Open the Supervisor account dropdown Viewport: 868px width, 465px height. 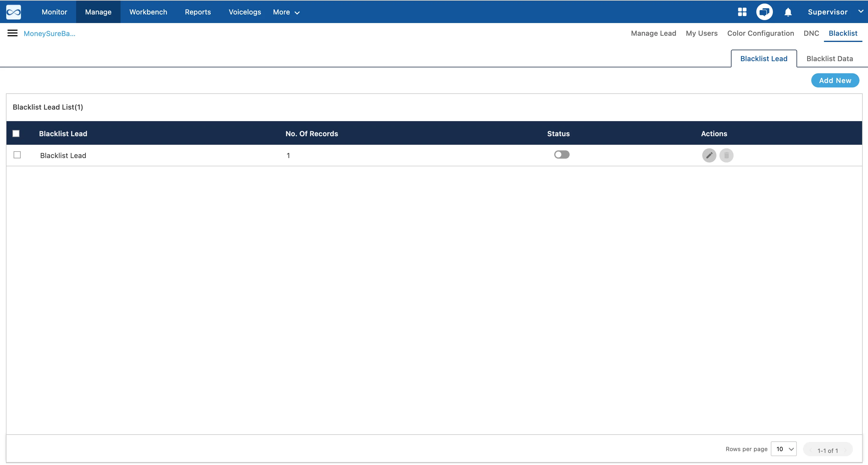click(836, 12)
